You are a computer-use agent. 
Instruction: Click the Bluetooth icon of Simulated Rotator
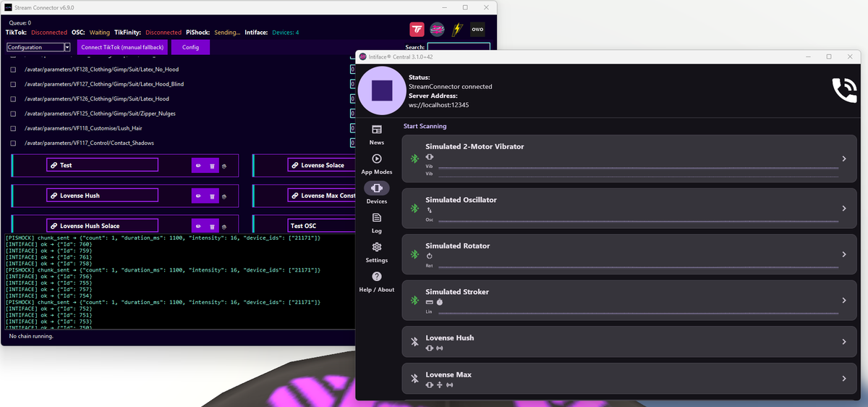[x=415, y=254]
